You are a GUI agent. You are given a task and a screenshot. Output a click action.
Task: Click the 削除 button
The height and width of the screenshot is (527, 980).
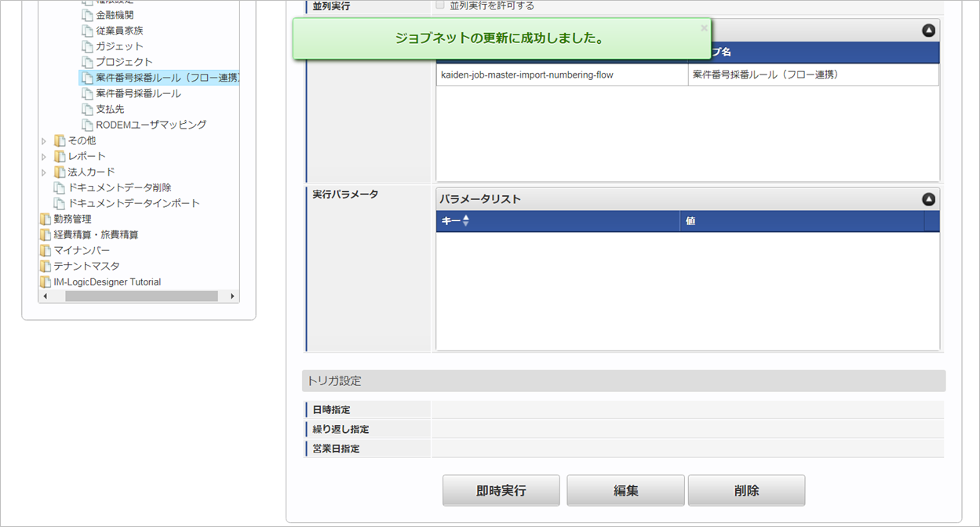pos(746,490)
